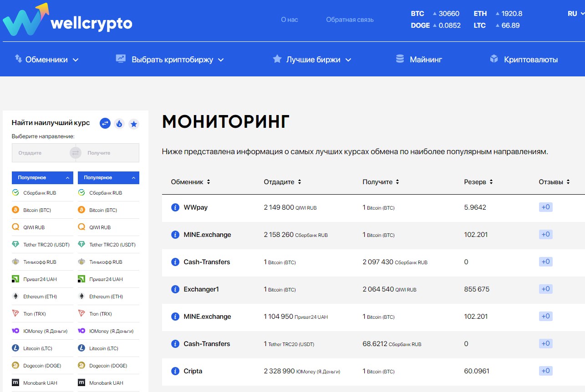Select Tron (TRX) in give column
This screenshot has height=392, width=585.
point(42,314)
